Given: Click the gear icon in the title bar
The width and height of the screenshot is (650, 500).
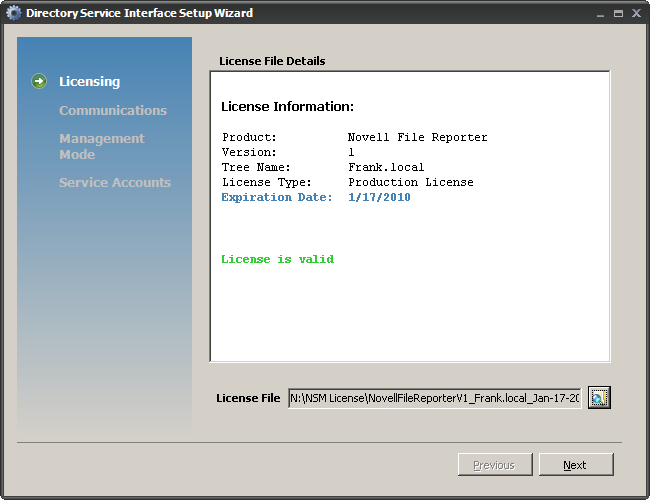Looking at the screenshot, I should pyautogui.click(x=13, y=13).
